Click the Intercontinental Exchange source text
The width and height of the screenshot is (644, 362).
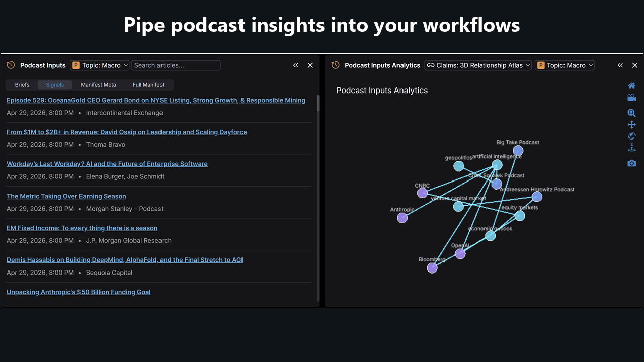tap(124, 113)
